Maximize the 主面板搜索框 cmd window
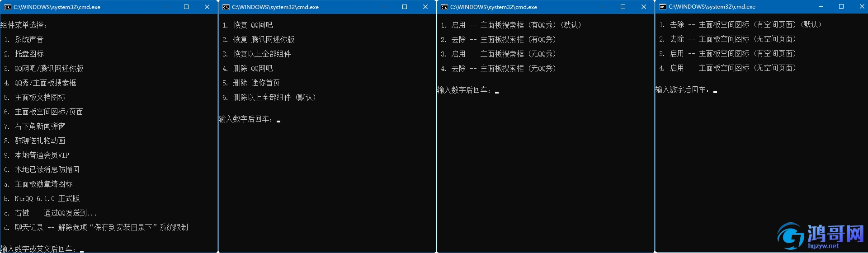This screenshot has width=868, height=253. (x=623, y=7)
